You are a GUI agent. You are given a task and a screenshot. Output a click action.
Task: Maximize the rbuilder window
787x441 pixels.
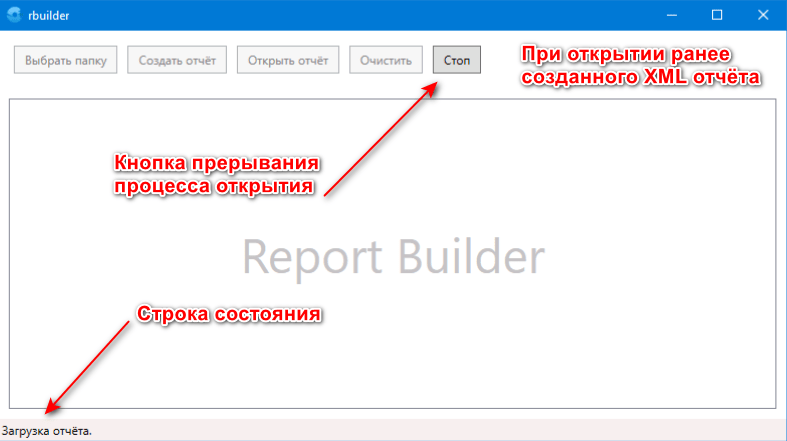click(x=717, y=15)
